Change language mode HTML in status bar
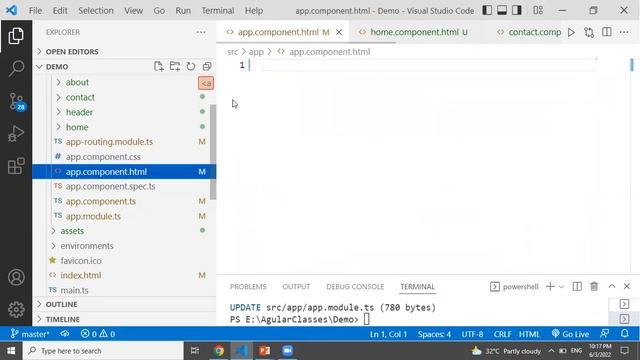The width and height of the screenshot is (640, 360). tap(529, 334)
